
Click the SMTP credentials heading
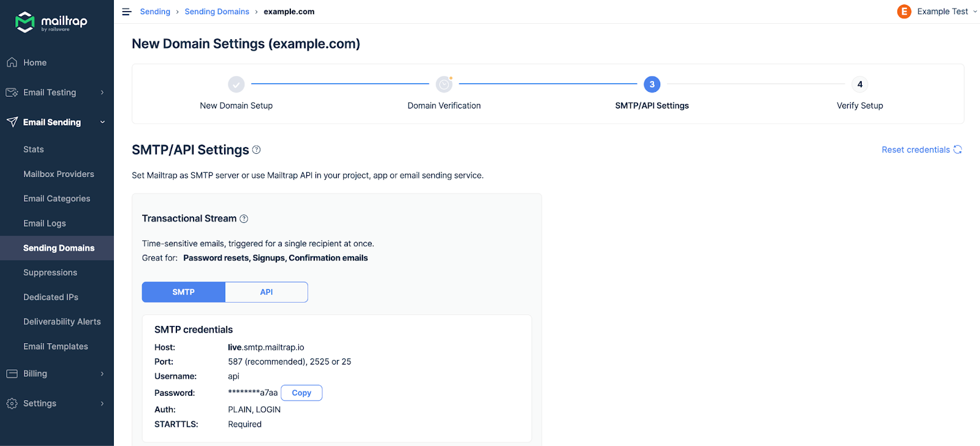pos(194,330)
